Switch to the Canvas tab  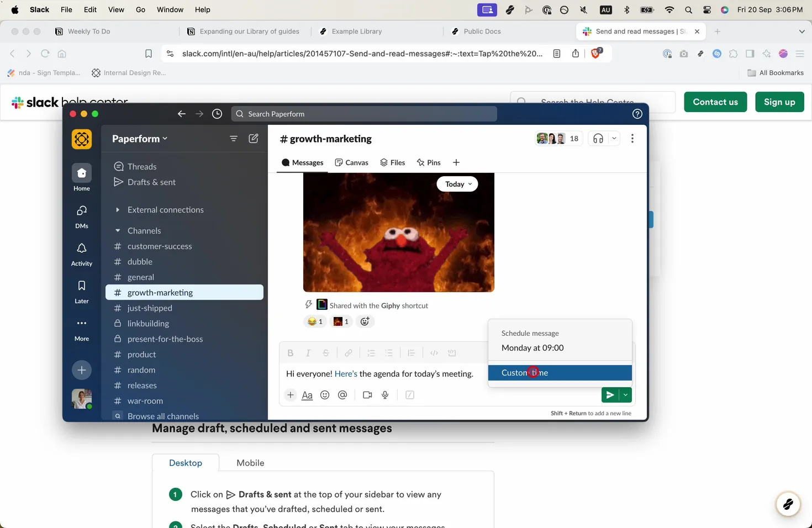pyautogui.click(x=352, y=162)
